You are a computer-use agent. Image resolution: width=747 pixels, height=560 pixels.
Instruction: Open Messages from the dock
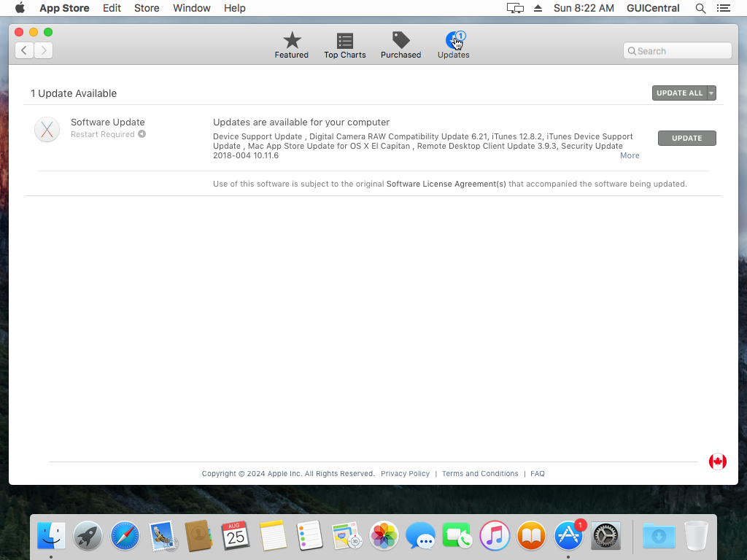420,536
